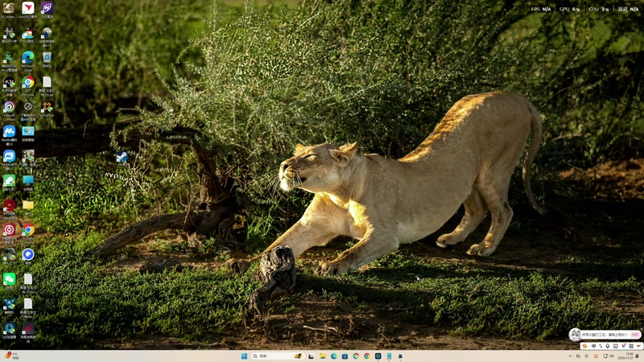Click the GPU 6% overlay readout

tap(569, 9)
